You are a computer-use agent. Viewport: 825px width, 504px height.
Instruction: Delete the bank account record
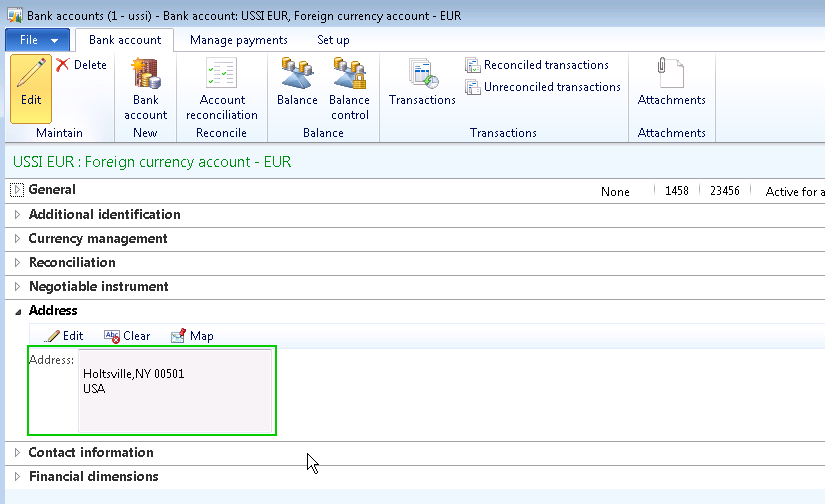tap(81, 65)
